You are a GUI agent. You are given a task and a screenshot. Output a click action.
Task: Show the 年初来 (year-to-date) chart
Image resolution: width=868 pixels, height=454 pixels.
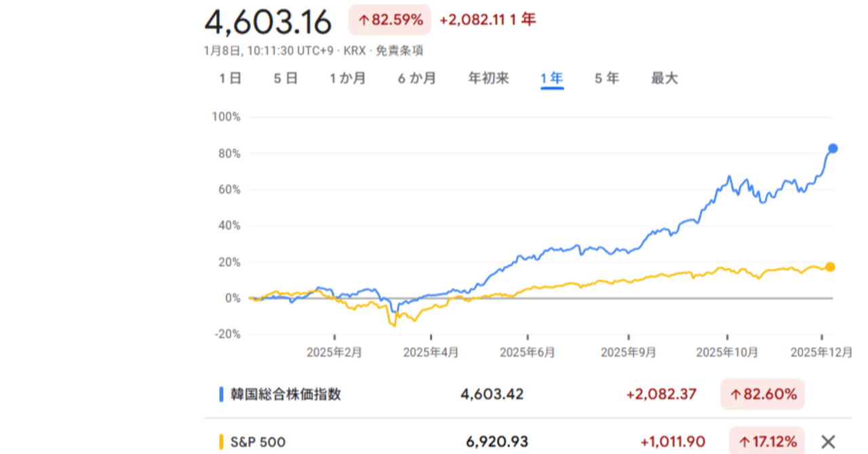coord(489,78)
